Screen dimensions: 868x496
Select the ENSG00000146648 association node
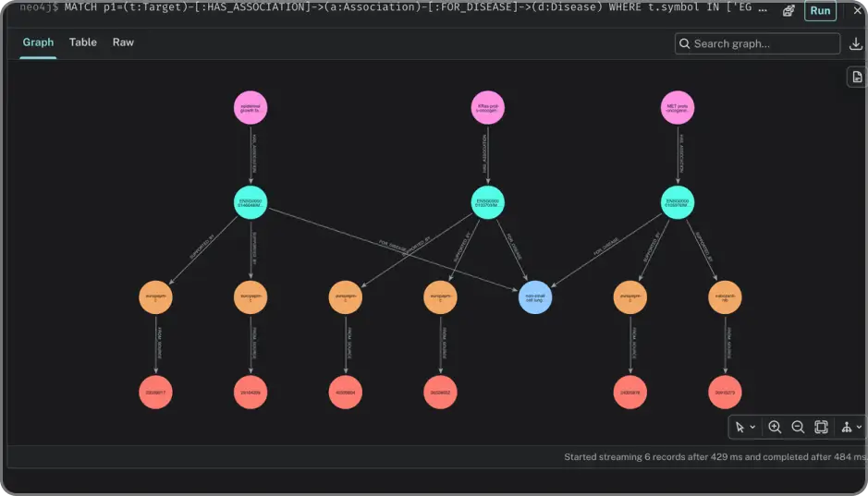click(251, 203)
